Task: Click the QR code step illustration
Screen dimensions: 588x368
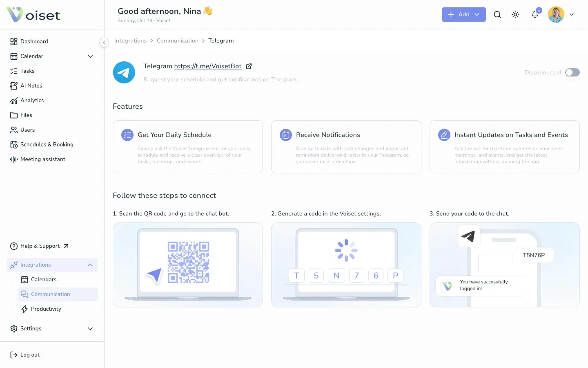Action: (188, 265)
